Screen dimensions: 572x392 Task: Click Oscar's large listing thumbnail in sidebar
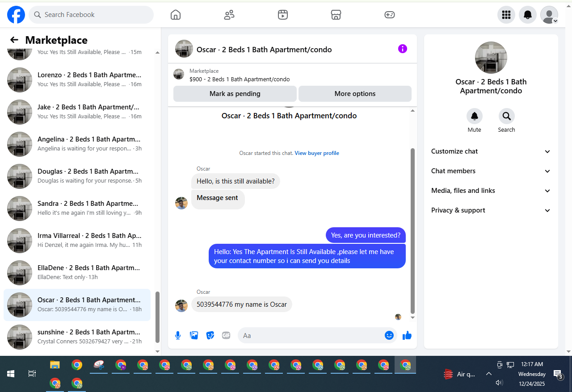pyautogui.click(x=491, y=58)
